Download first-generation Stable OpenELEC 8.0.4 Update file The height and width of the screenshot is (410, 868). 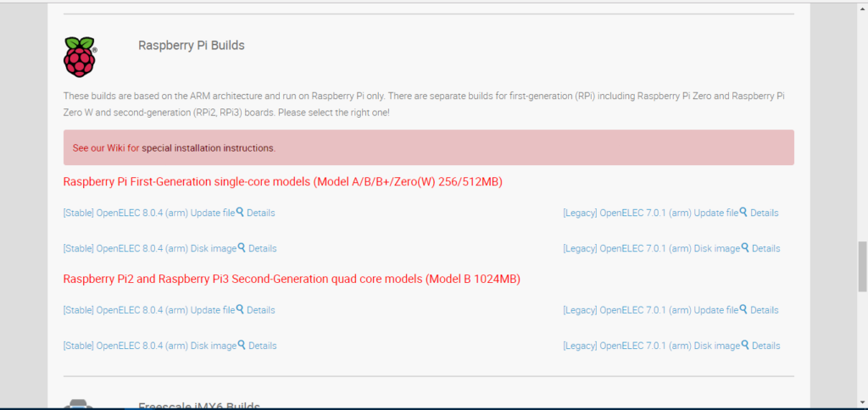(x=148, y=213)
